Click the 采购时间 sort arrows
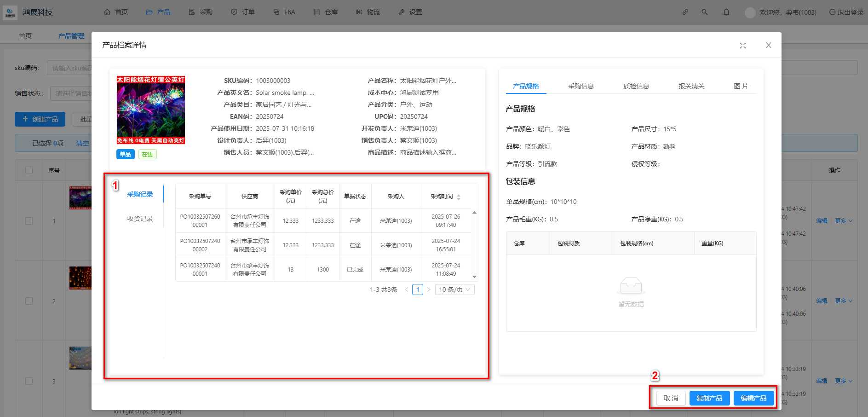Screen dimensions: 868x417 click(x=459, y=197)
